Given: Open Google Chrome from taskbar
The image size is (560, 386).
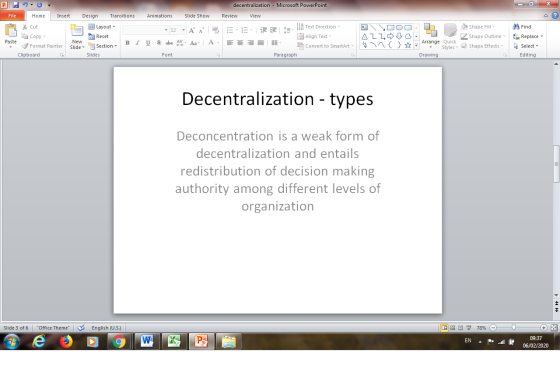Looking at the screenshot, I should 119,342.
